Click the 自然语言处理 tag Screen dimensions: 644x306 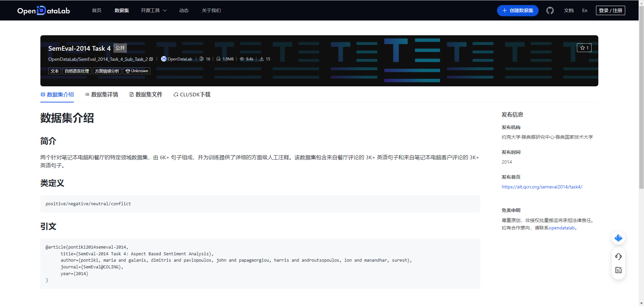tap(77, 71)
